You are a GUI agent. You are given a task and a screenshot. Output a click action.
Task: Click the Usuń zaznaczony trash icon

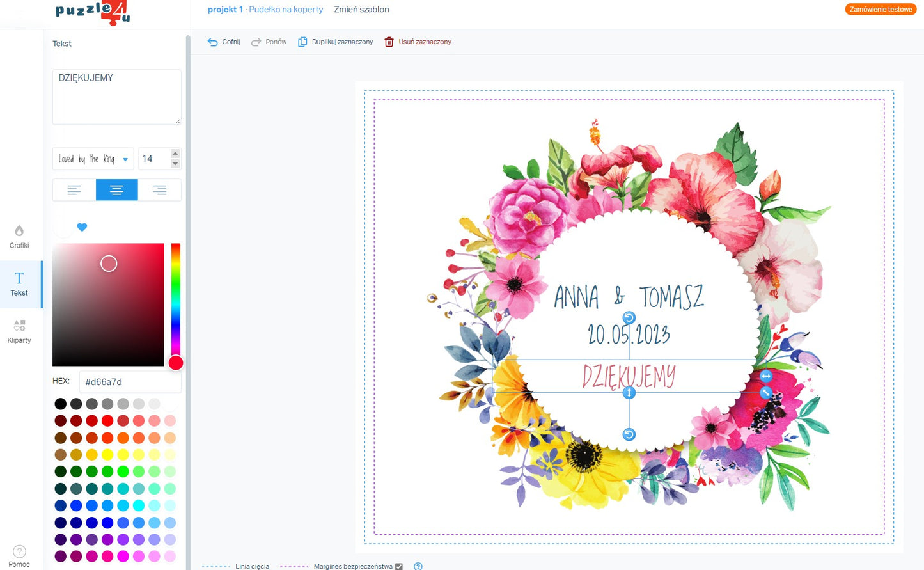[x=389, y=42]
